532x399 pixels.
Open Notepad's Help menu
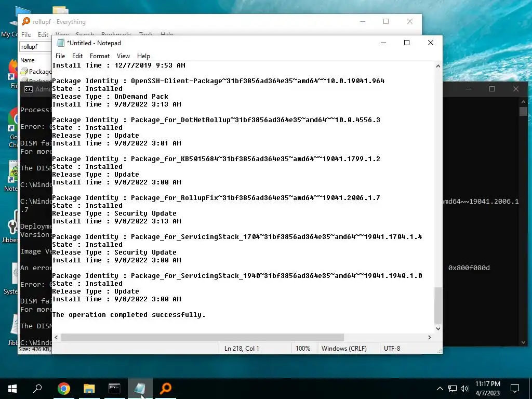143,56
